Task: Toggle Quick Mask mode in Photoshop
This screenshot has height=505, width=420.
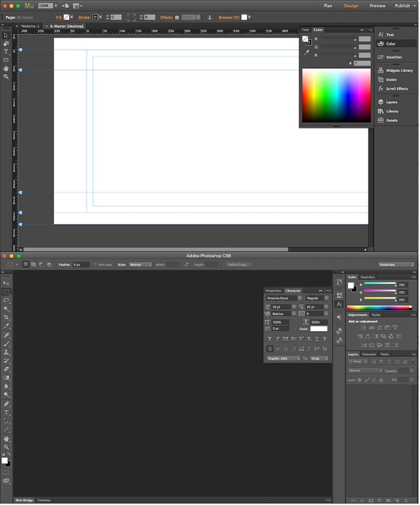Action: [6, 473]
